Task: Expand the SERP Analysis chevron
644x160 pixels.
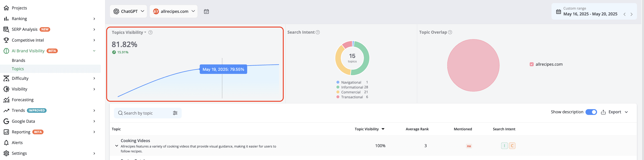Action: [94, 29]
